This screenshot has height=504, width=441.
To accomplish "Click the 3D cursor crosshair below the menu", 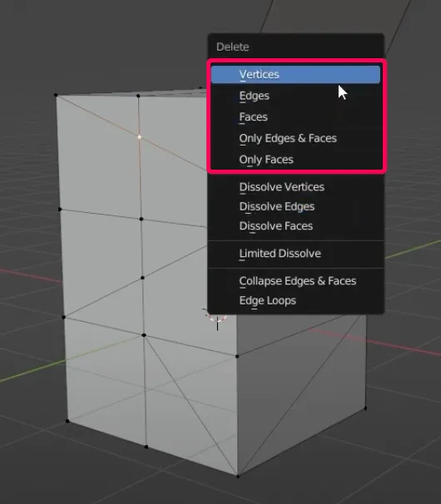I will [217, 318].
